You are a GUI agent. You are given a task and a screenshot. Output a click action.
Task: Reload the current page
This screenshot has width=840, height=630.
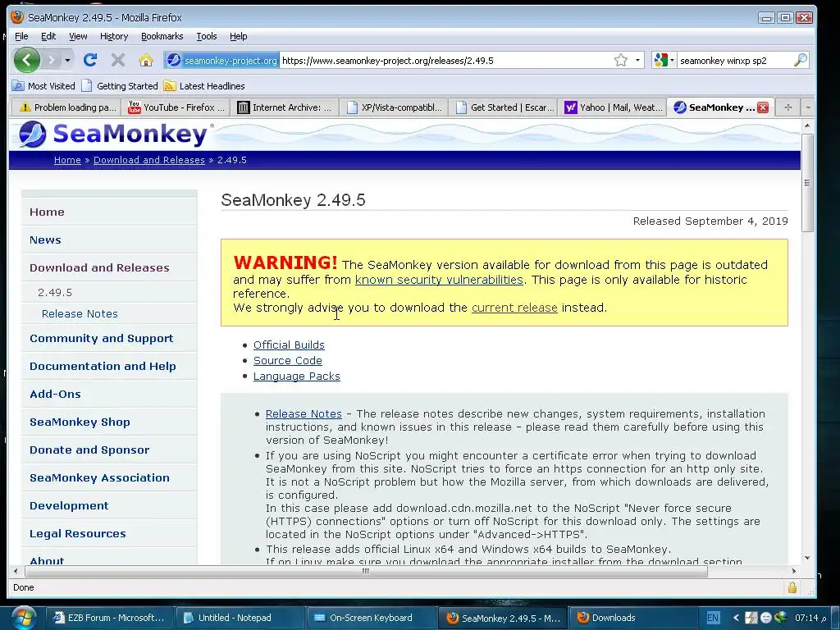tap(90, 60)
